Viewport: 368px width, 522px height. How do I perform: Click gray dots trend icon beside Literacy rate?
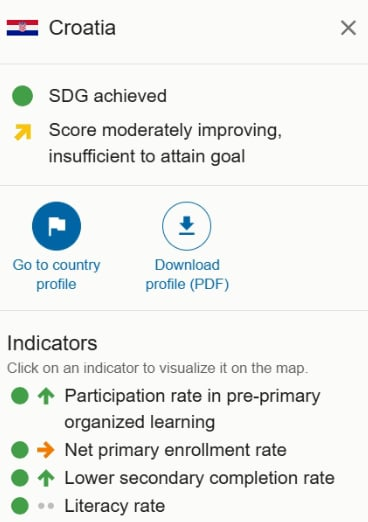46,506
